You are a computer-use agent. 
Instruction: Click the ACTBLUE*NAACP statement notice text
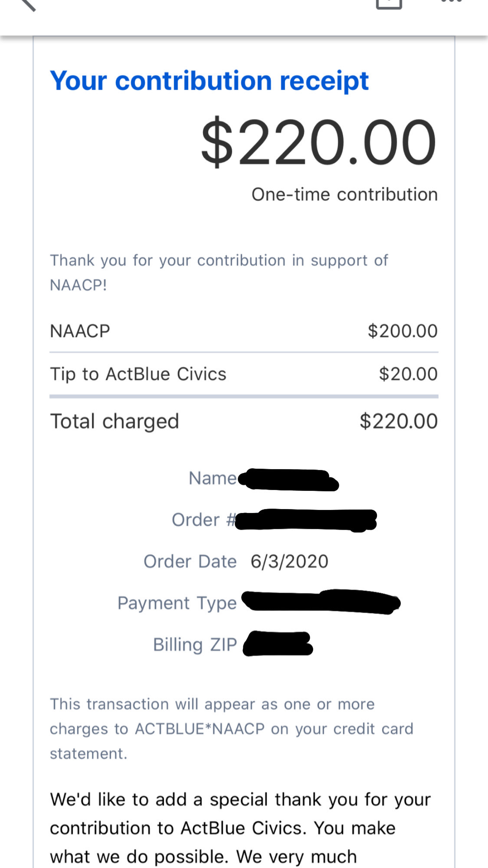(231, 729)
